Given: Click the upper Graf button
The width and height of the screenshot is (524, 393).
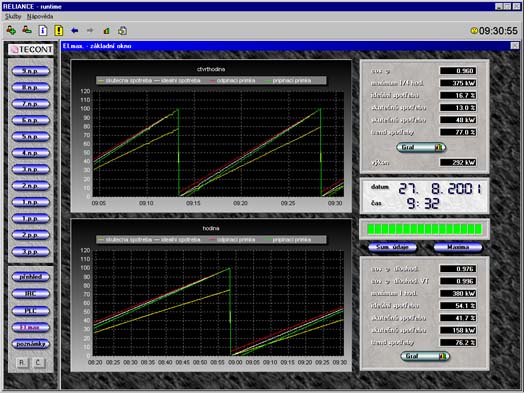Looking at the screenshot, I should (x=421, y=147).
